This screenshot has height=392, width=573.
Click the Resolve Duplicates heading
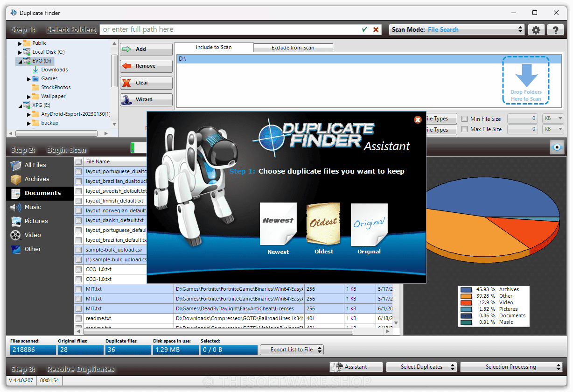point(81,369)
